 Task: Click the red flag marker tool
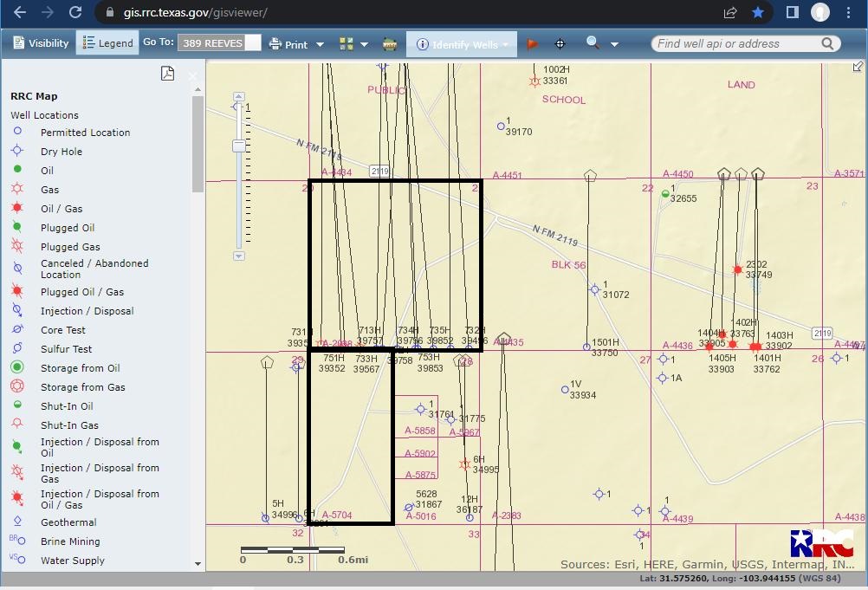[532, 43]
